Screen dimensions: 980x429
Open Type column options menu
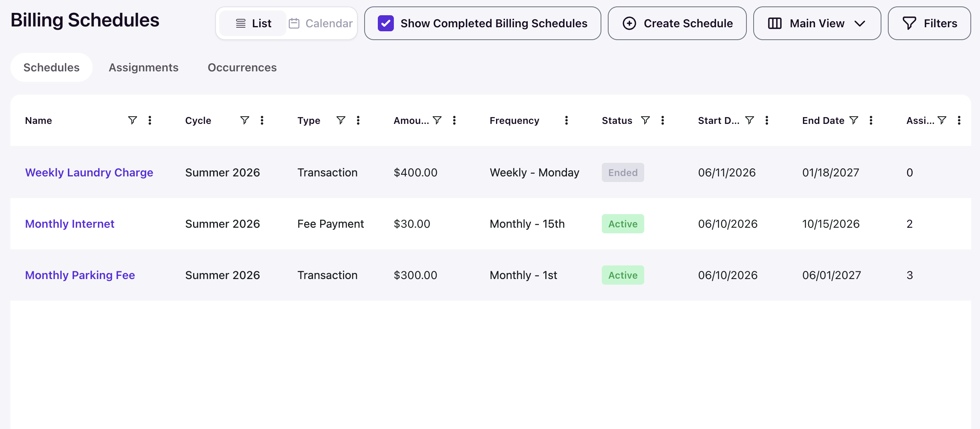358,120
